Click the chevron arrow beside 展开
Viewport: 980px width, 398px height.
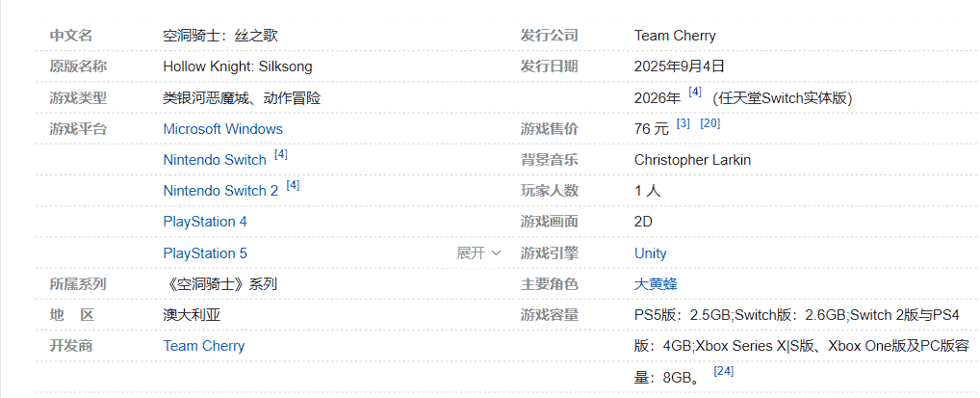pos(497,253)
